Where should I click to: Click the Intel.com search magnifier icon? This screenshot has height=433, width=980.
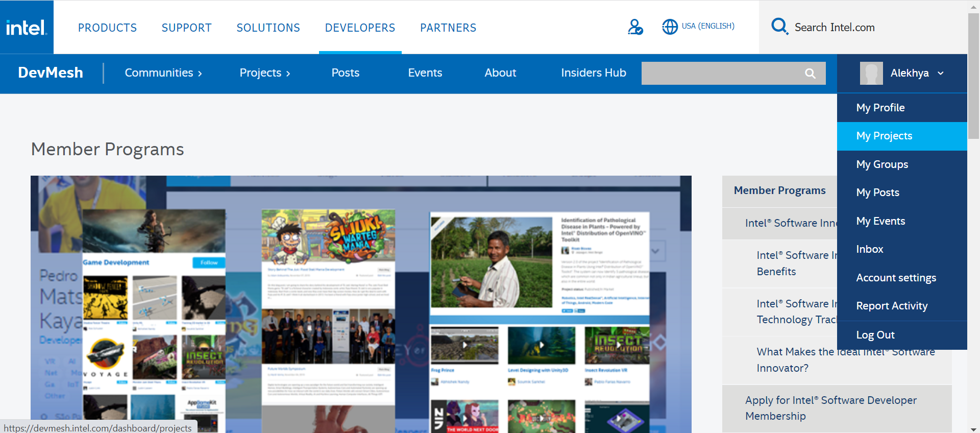(x=779, y=26)
